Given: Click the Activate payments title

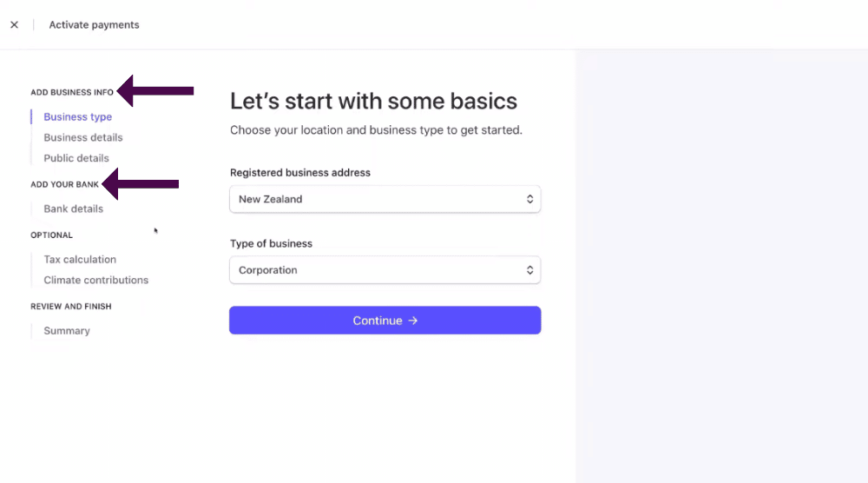Looking at the screenshot, I should tap(94, 24).
